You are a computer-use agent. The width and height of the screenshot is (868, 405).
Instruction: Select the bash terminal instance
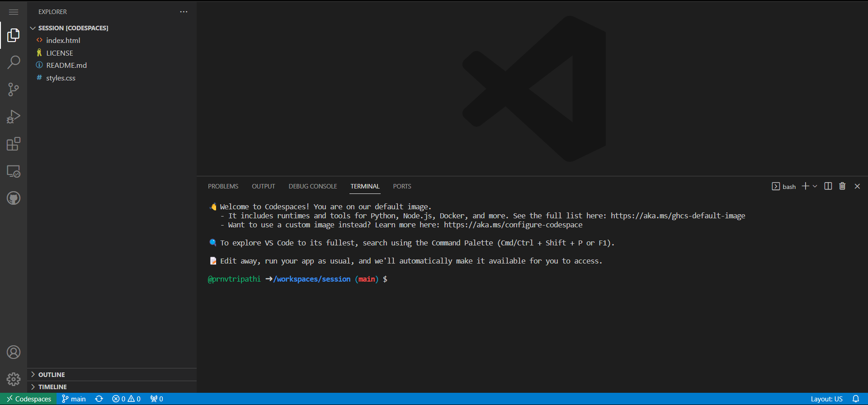784,186
